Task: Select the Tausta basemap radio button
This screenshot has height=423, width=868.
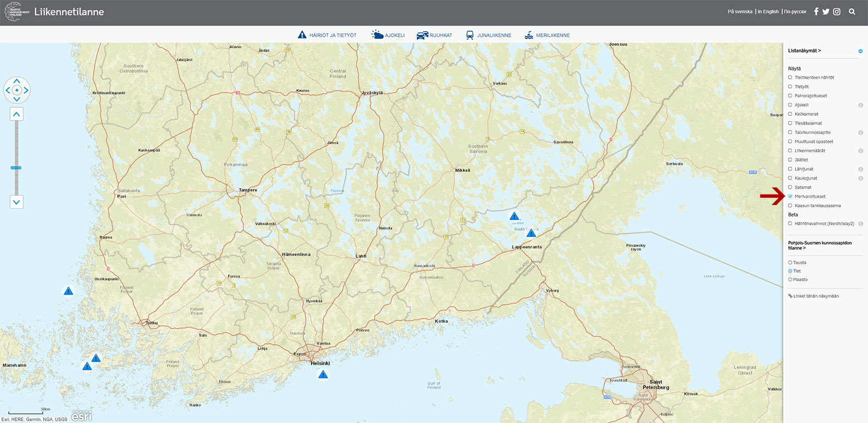Action: point(790,262)
